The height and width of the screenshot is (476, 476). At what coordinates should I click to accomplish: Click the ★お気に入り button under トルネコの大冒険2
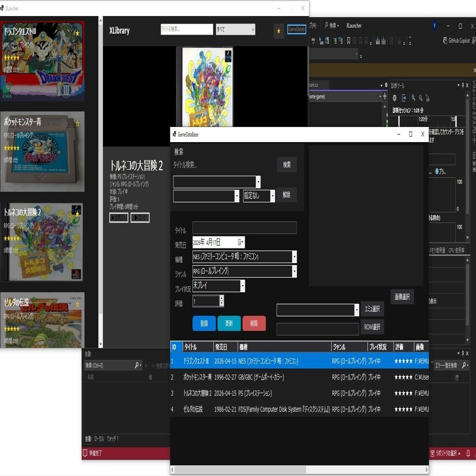pos(118,217)
